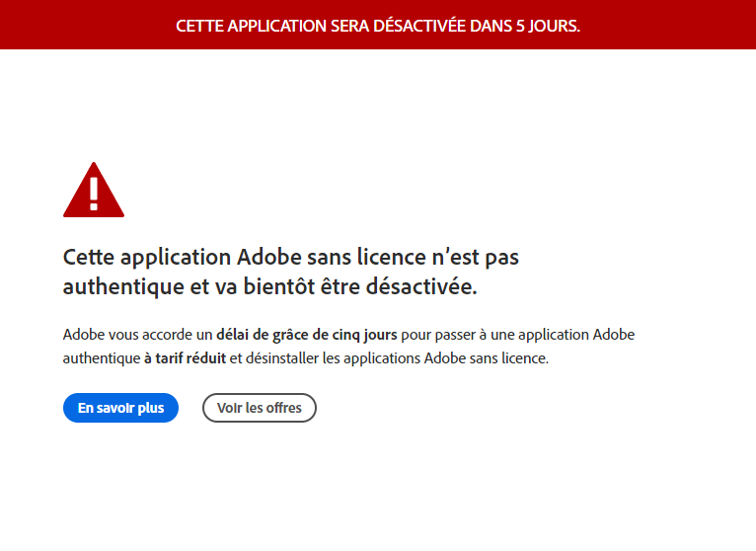
Task: Open the Voir les offres button
Action: (x=260, y=408)
